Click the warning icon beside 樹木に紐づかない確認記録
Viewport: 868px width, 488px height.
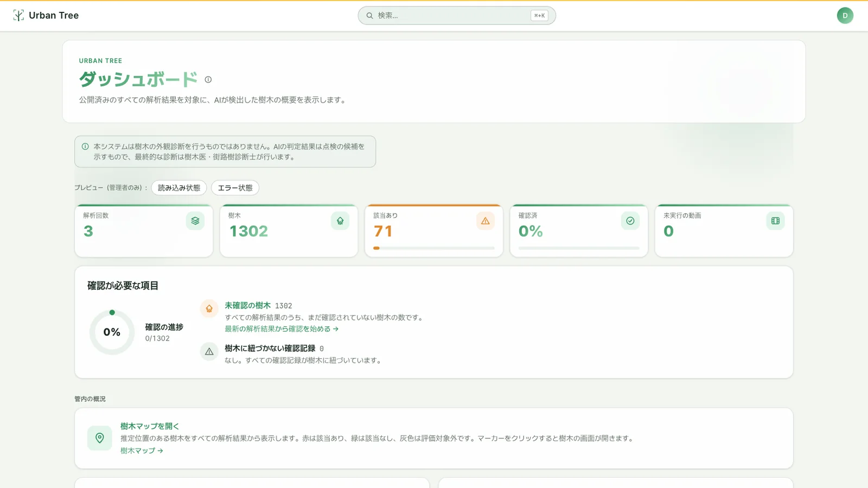pos(209,351)
